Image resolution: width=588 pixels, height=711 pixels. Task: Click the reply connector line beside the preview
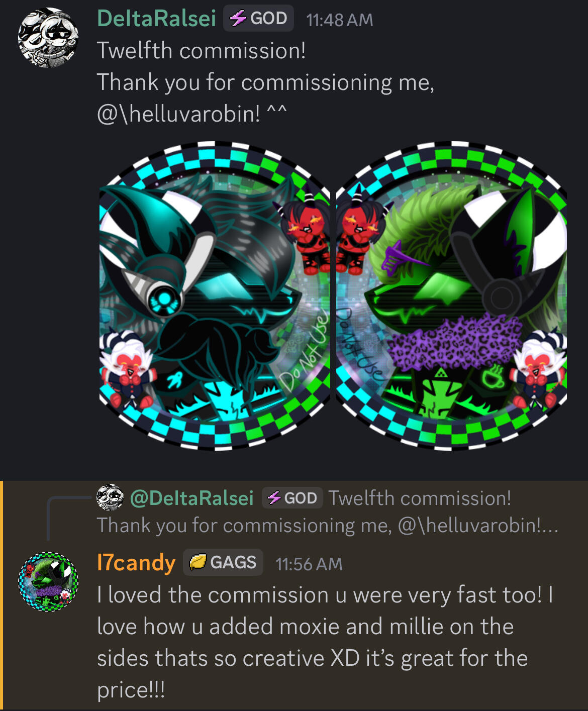[70, 518]
